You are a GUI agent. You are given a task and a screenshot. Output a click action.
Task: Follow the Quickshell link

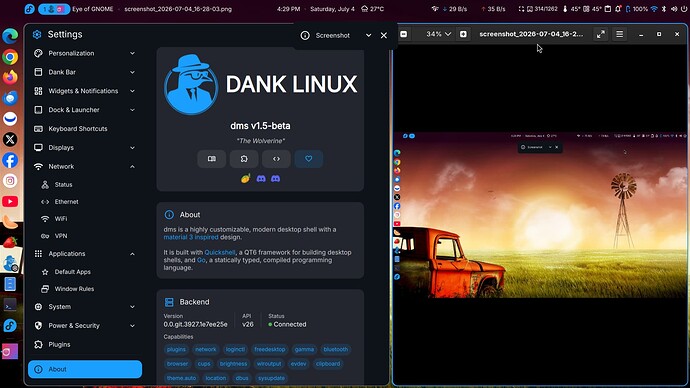pyautogui.click(x=220, y=253)
